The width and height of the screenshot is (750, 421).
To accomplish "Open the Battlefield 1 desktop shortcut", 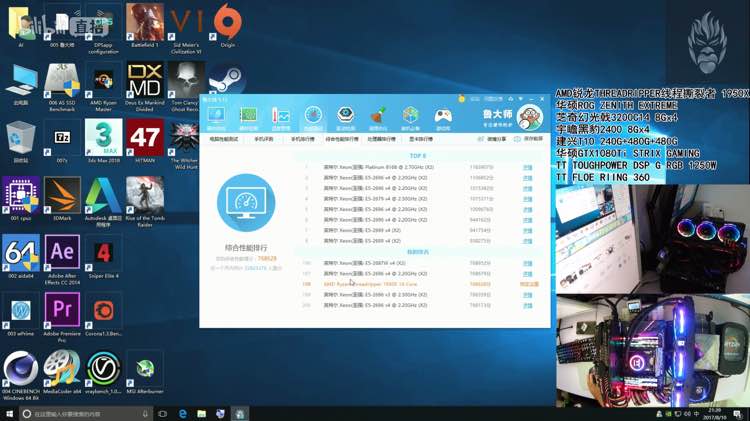I will pyautogui.click(x=144, y=26).
